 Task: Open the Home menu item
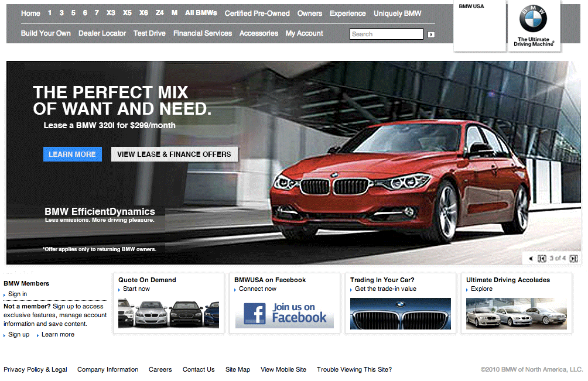[x=30, y=13]
